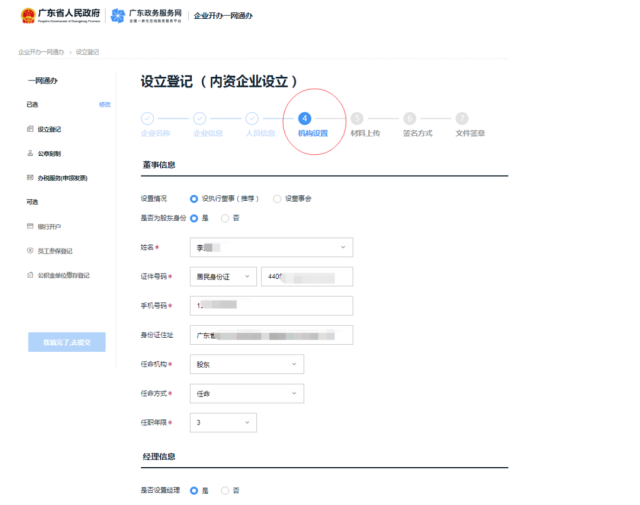This screenshot has width=640, height=505.
Task: Choose 否 for 是否为股东身份
Action: [225, 218]
